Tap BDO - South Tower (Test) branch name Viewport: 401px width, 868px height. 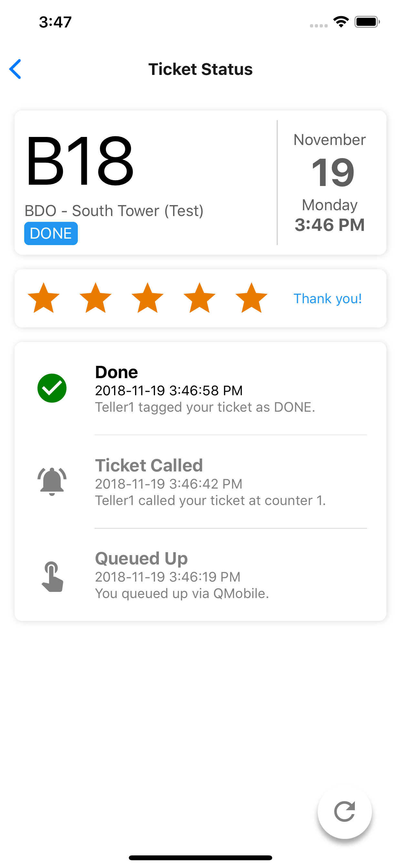pos(114,211)
